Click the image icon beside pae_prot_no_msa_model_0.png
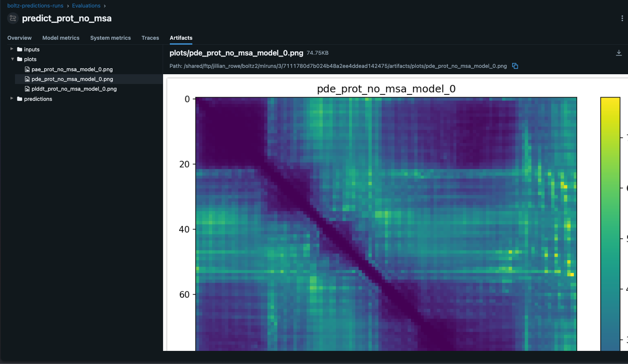The height and width of the screenshot is (364, 628). [x=27, y=69]
